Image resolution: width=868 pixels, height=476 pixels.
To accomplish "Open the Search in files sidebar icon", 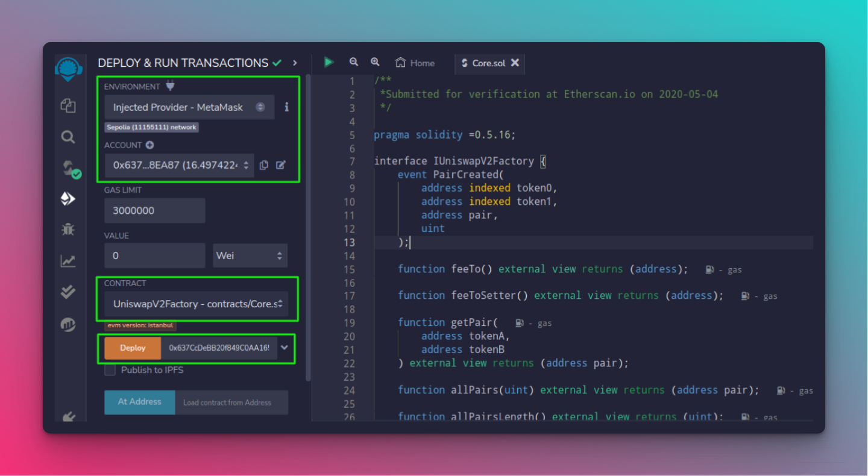I will coord(68,137).
